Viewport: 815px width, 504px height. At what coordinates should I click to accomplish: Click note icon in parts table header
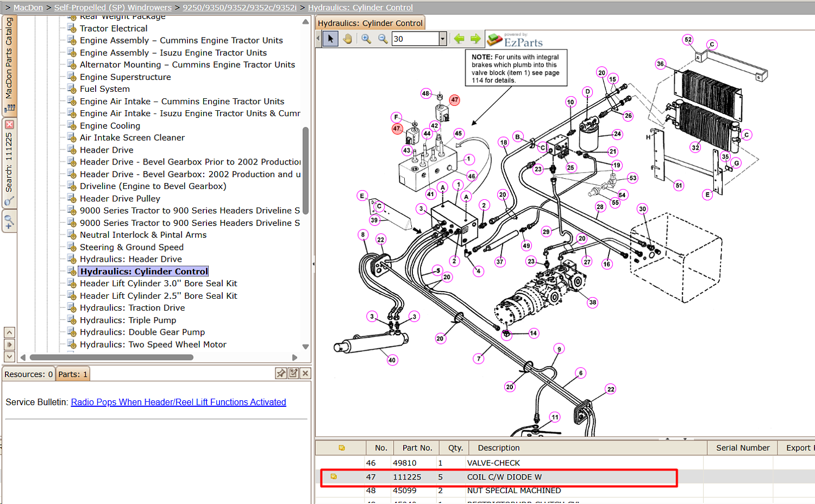(x=342, y=448)
